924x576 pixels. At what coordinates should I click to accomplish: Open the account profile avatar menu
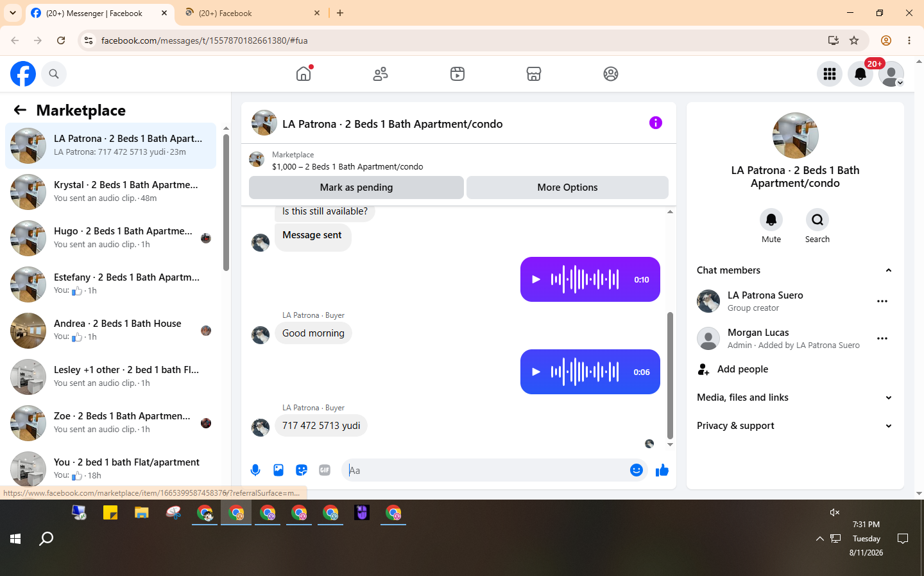pyautogui.click(x=891, y=74)
